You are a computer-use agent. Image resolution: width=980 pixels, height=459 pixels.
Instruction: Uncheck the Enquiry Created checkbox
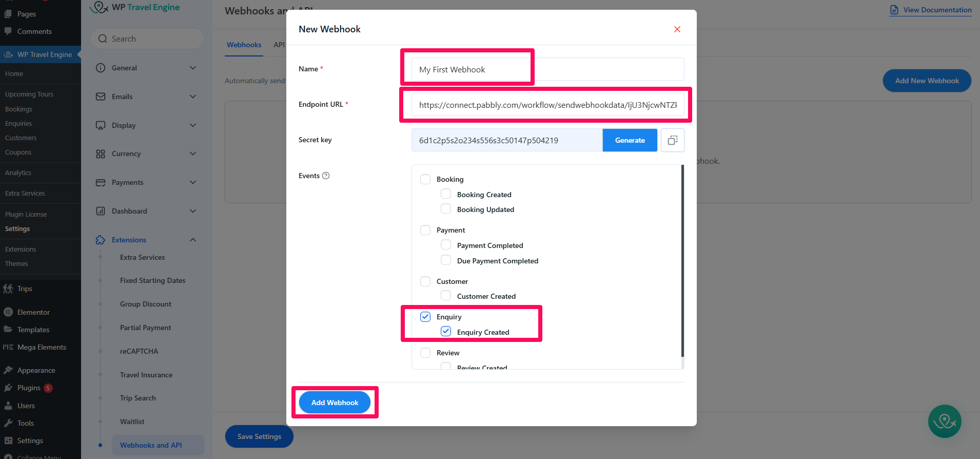pos(446,332)
